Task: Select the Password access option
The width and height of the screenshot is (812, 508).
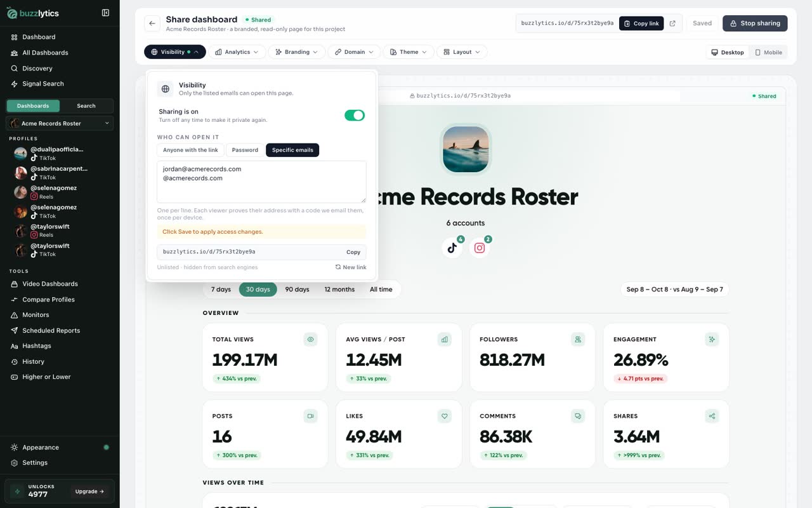Action: pyautogui.click(x=245, y=150)
